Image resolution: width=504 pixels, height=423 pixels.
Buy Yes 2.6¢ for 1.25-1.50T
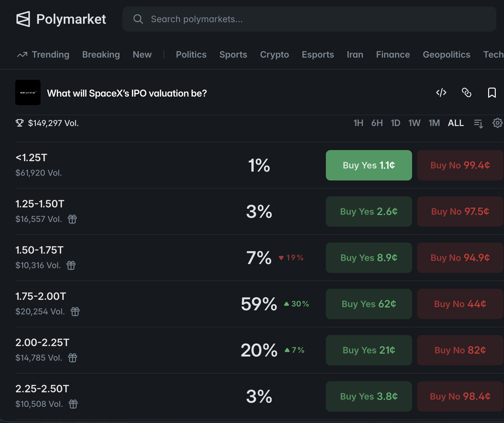(369, 211)
